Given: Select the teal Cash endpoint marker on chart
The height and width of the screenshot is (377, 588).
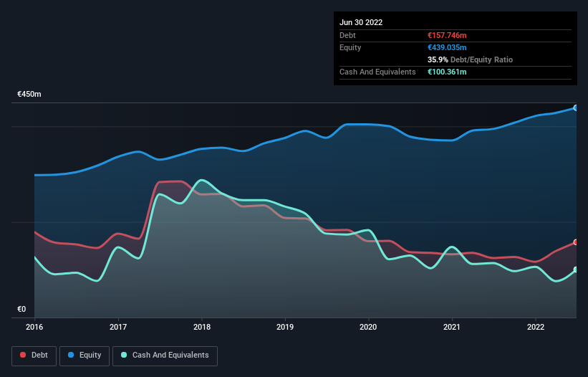Looking at the screenshot, I should pyautogui.click(x=576, y=269).
